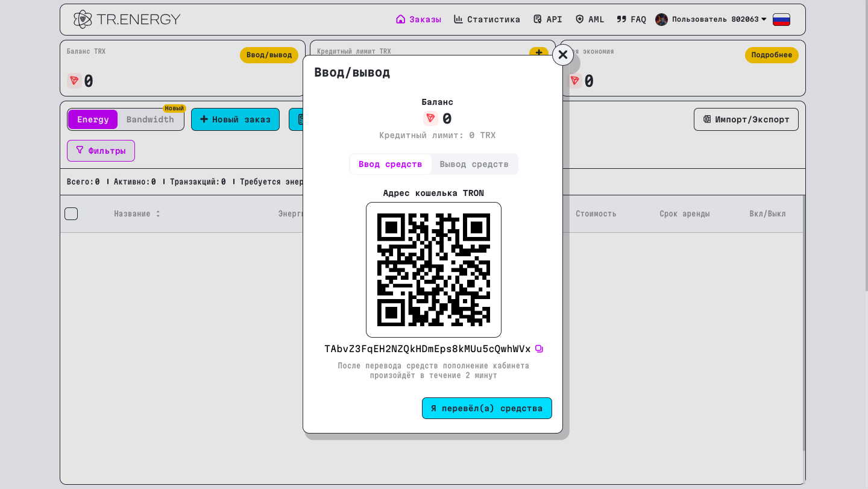Select the Energy toggle option
The image size is (868, 489).
tap(92, 119)
